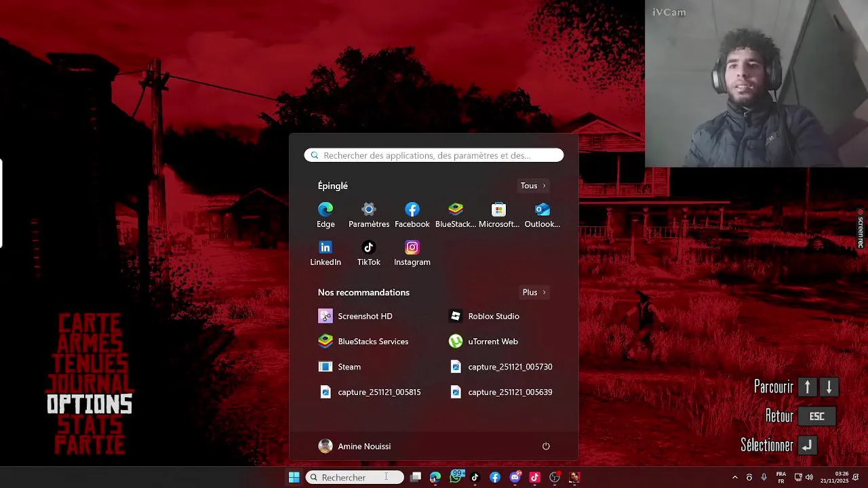Show more recommendations with Plus

click(534, 292)
